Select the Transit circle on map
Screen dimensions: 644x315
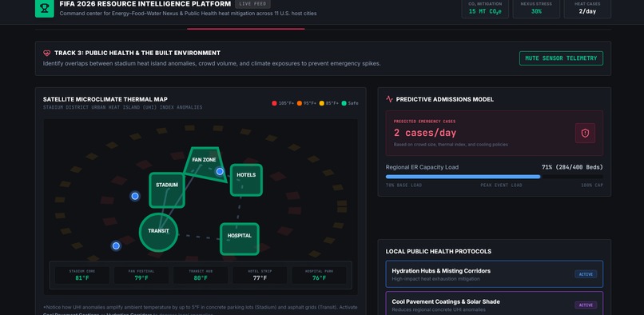tap(158, 233)
